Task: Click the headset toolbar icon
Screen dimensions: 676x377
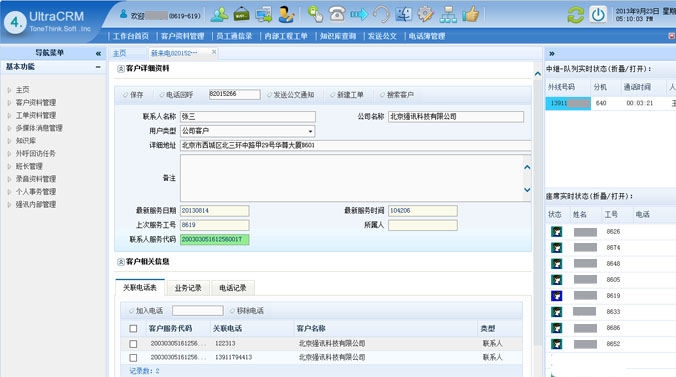Action: [381, 15]
